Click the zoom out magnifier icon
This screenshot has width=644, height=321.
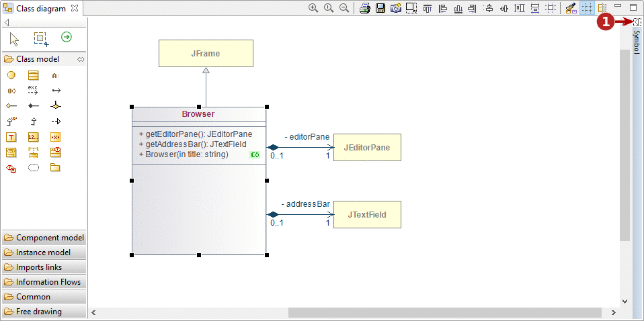[x=344, y=8]
